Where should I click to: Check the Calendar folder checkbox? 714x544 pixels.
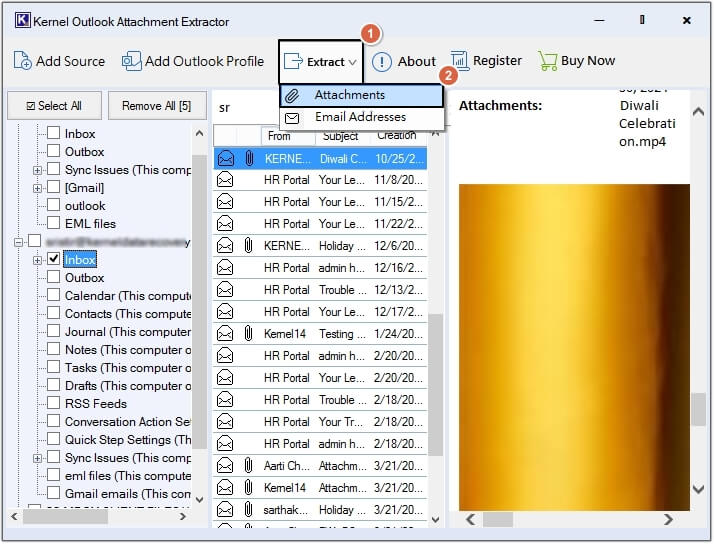(54, 295)
